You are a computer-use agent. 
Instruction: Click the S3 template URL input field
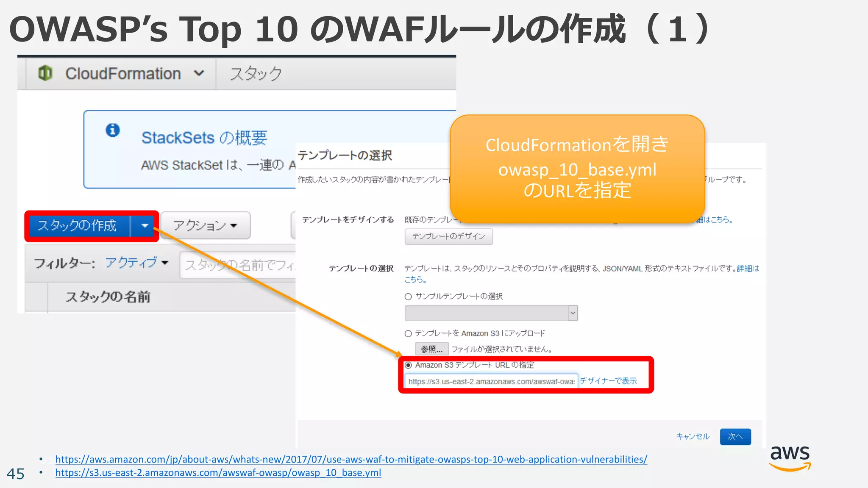pos(491,381)
